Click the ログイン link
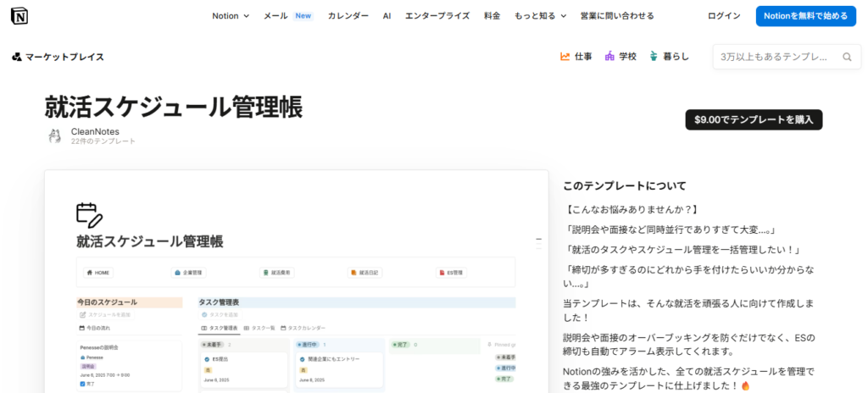Image resolution: width=868 pixels, height=393 pixels. 724,16
